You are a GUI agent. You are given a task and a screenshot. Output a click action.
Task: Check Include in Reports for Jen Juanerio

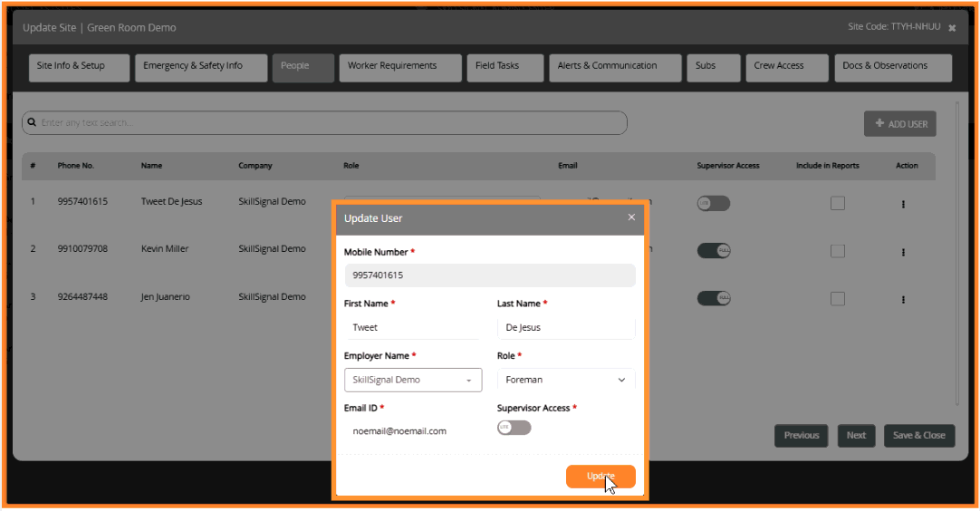click(x=838, y=298)
